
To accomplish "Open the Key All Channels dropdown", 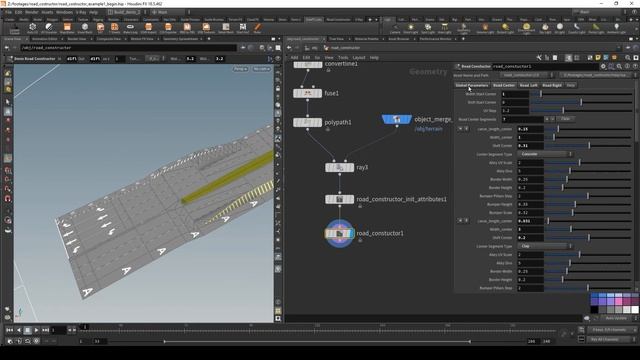I will click(611, 340).
